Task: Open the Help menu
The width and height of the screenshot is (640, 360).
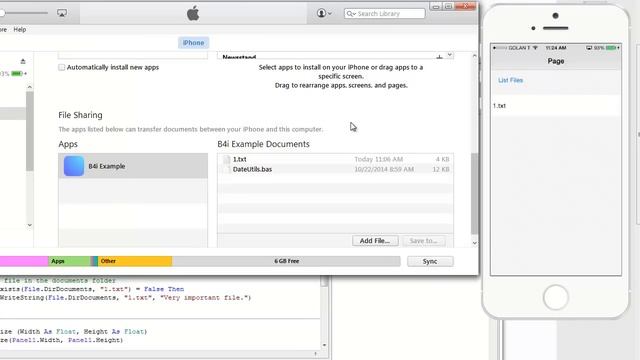Action: click(x=20, y=29)
